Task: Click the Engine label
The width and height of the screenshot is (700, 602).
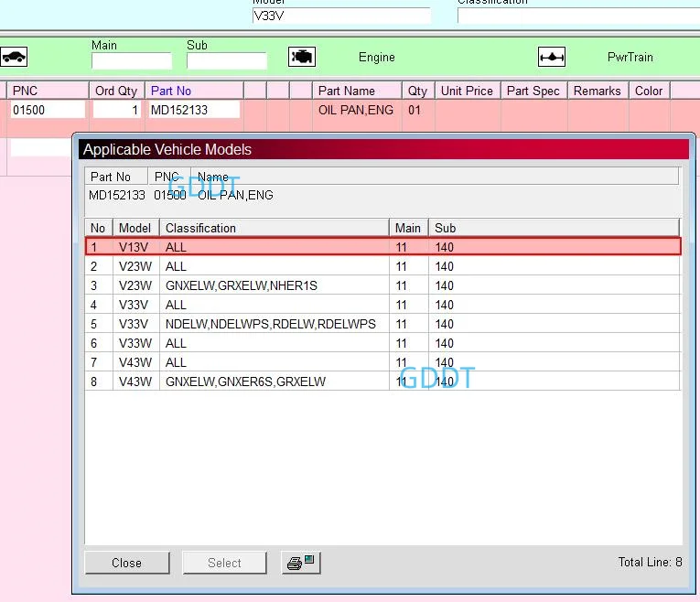Action: pyautogui.click(x=377, y=57)
